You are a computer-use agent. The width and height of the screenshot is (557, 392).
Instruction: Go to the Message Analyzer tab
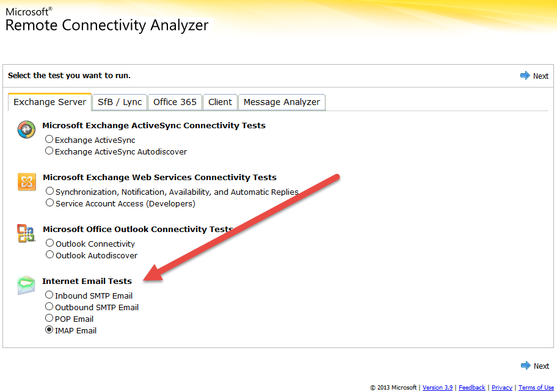[282, 102]
